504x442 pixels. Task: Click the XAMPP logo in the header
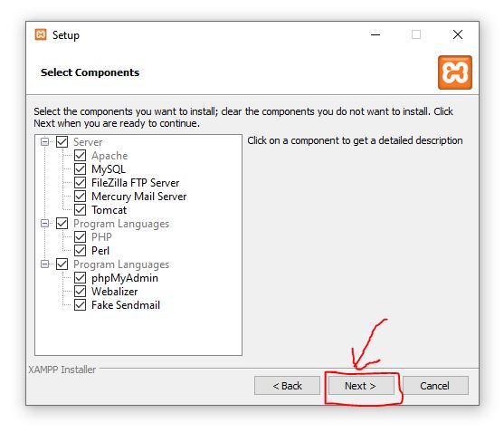click(x=455, y=72)
